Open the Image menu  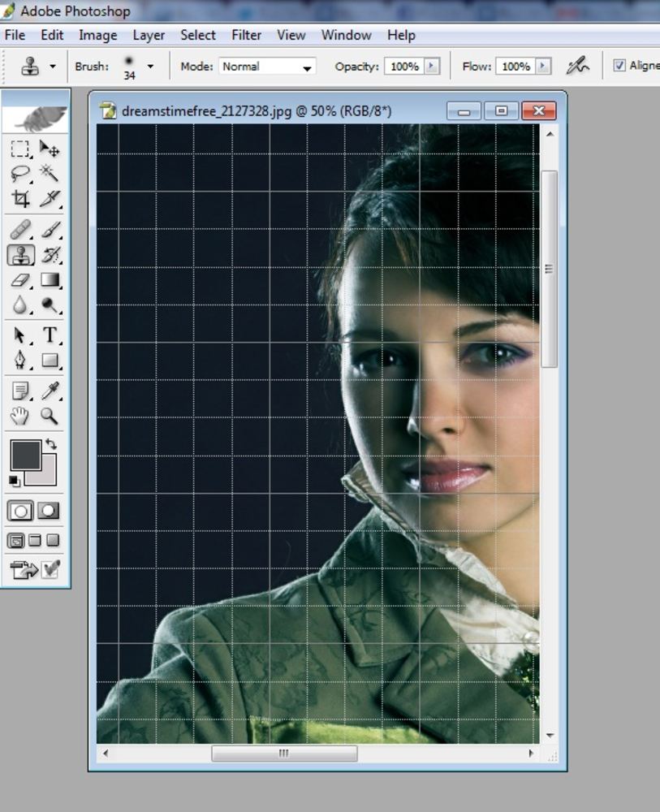pyautogui.click(x=98, y=35)
